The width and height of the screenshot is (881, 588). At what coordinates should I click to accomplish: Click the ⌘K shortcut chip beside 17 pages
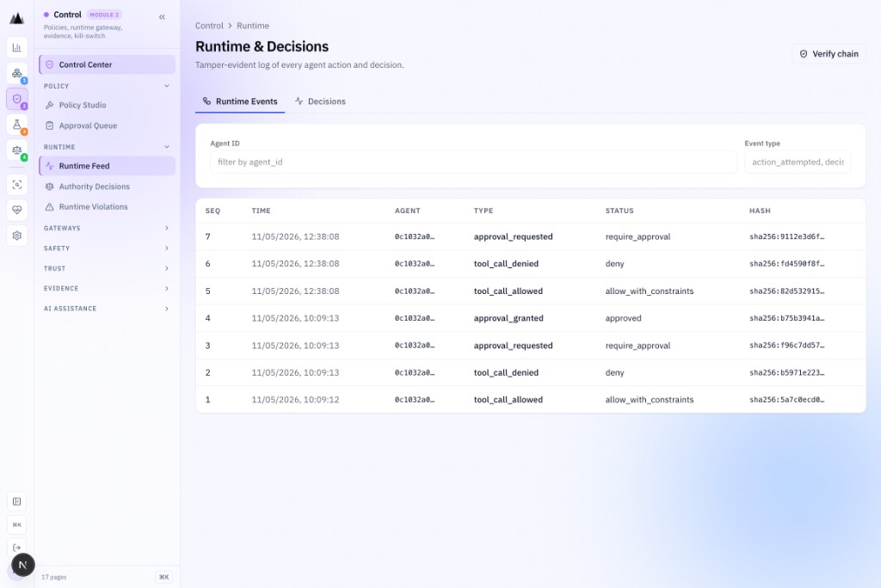point(163,577)
